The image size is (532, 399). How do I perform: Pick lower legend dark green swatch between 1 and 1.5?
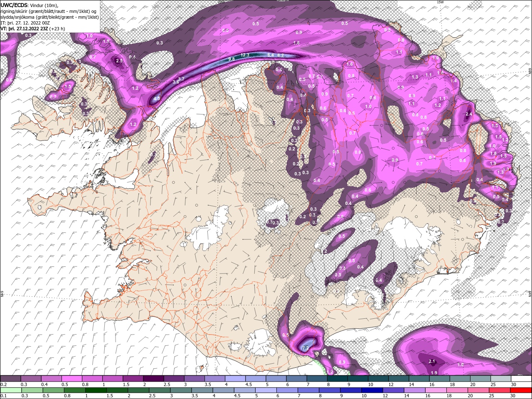(x=96, y=390)
